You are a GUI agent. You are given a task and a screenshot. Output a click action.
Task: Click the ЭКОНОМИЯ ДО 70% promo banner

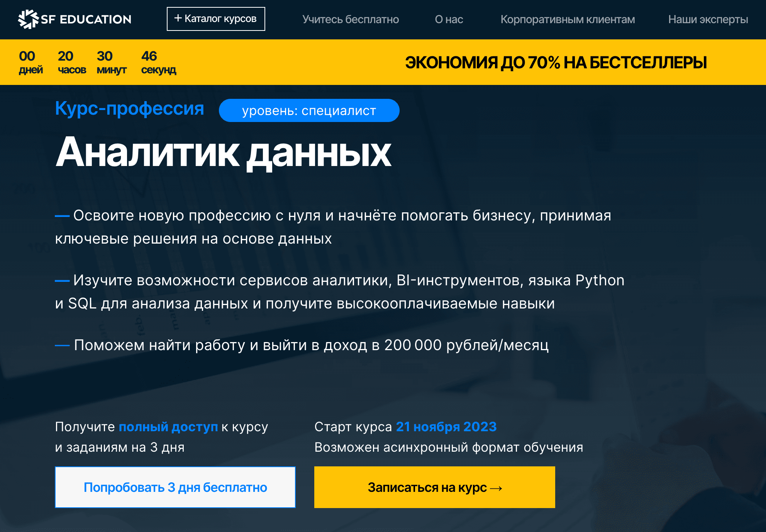coord(555,62)
